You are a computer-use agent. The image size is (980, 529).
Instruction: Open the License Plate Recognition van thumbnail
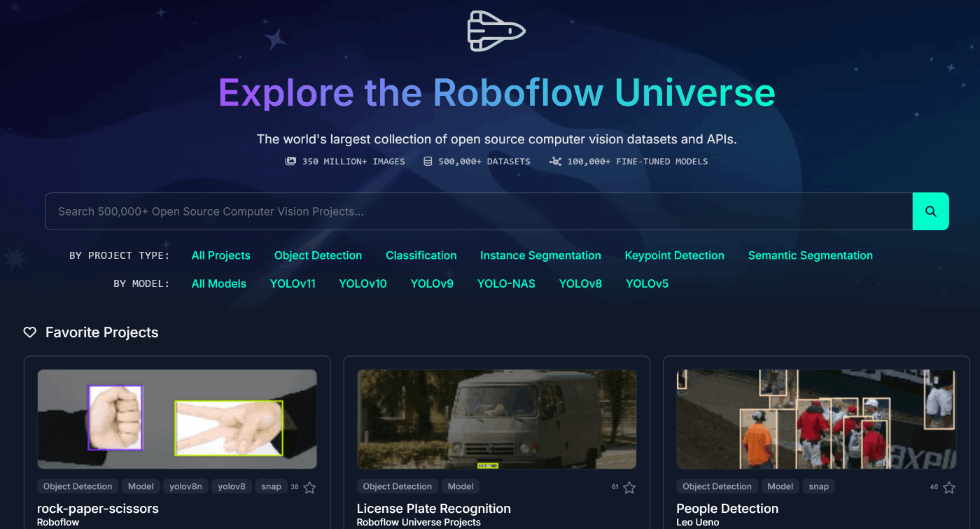click(497, 419)
